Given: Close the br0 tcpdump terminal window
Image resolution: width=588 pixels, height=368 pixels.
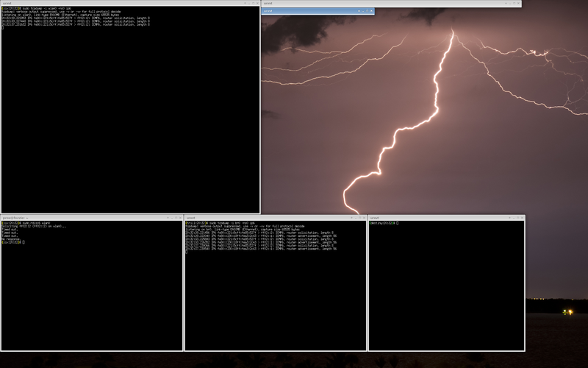Looking at the screenshot, I should [x=364, y=218].
